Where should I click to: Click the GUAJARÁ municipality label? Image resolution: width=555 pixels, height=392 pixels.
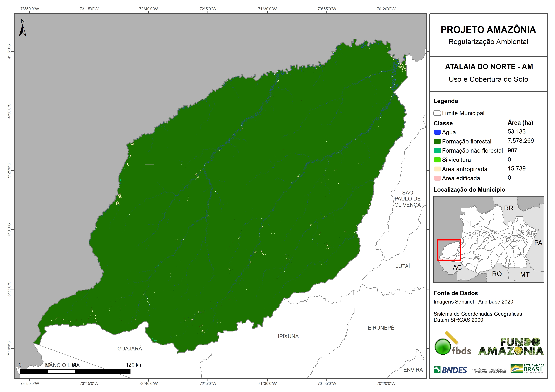click(x=130, y=349)
